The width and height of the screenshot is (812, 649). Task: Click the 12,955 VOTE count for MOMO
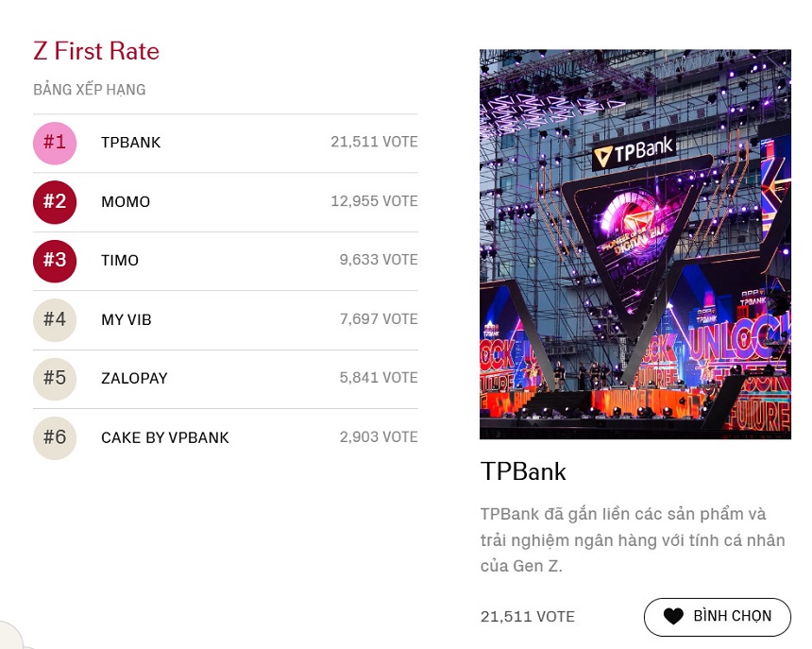[x=374, y=201]
